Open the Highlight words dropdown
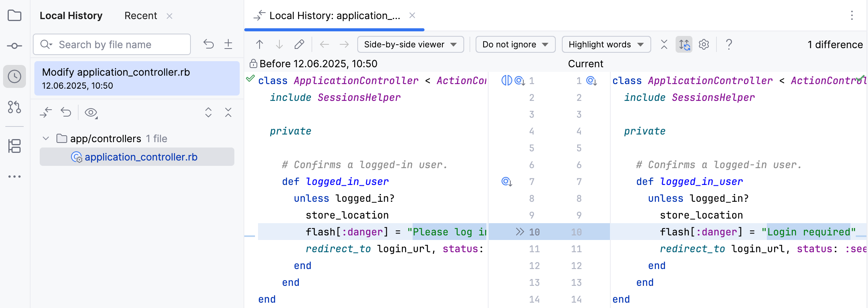 point(606,45)
